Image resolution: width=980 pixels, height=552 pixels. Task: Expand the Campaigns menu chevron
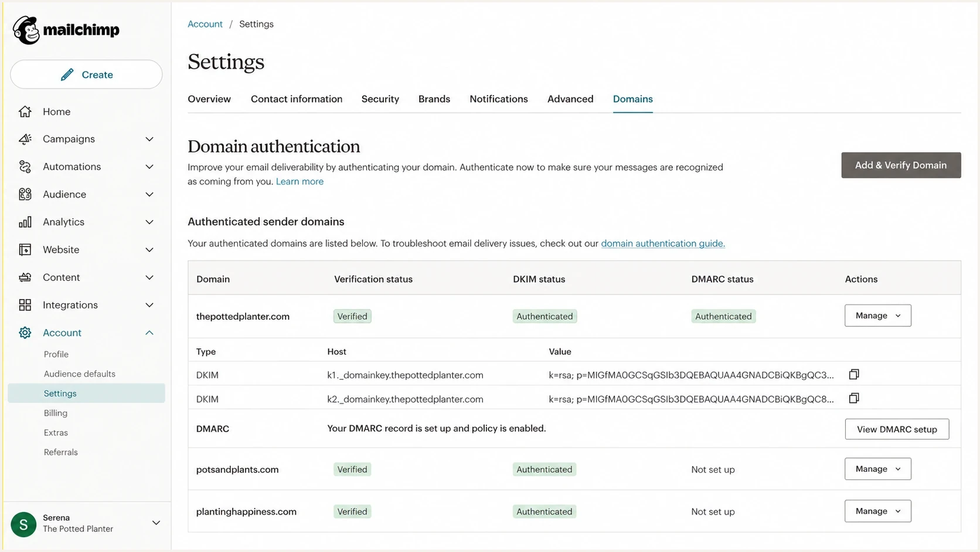point(149,139)
